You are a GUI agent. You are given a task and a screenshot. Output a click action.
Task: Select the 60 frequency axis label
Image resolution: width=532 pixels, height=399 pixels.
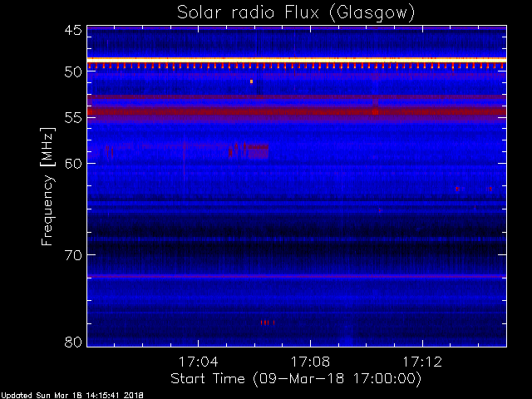click(x=73, y=164)
